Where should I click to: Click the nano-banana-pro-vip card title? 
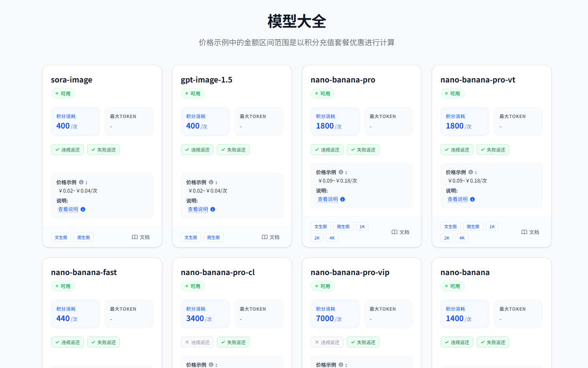350,272
